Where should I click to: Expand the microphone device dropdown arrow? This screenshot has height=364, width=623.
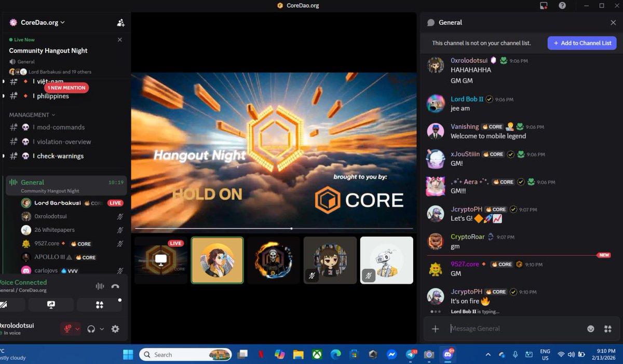(x=78, y=329)
